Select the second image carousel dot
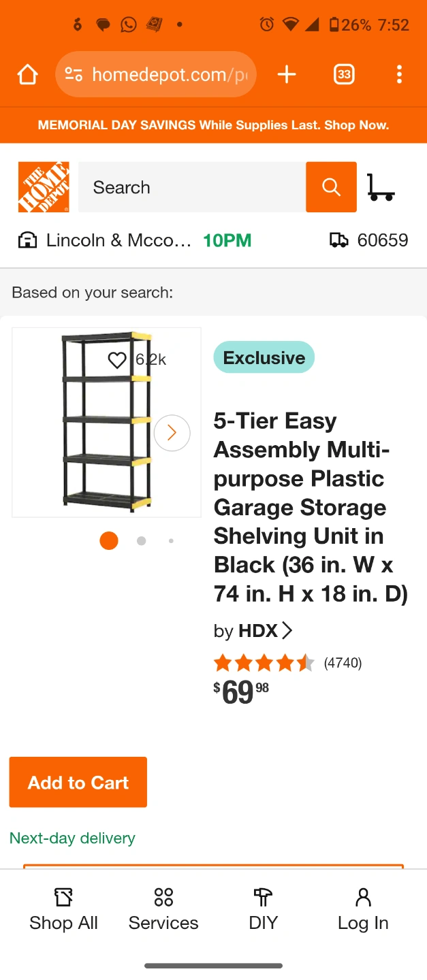 (x=141, y=541)
